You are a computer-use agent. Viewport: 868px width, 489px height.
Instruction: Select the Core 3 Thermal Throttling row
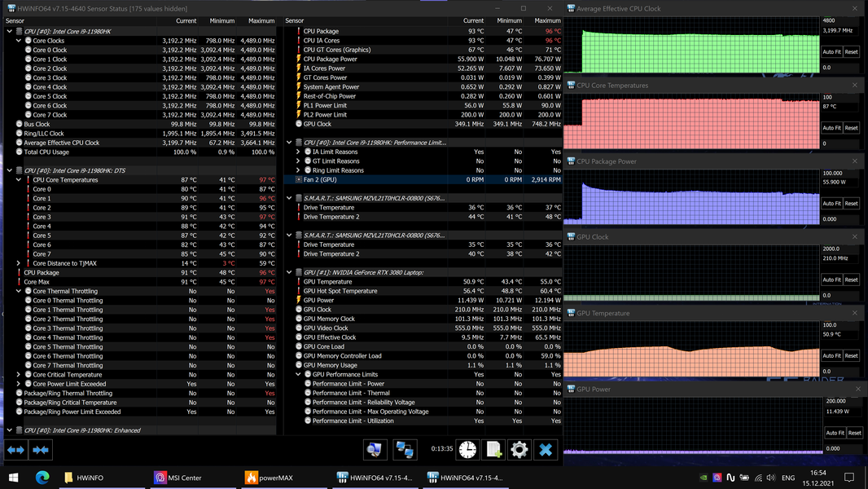click(140, 328)
